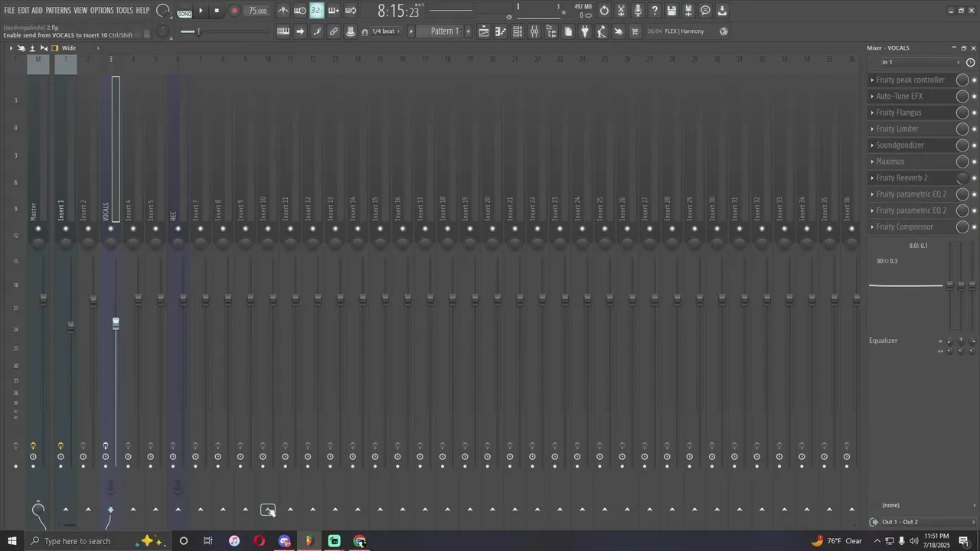Click the Stop button in transport

(x=217, y=11)
